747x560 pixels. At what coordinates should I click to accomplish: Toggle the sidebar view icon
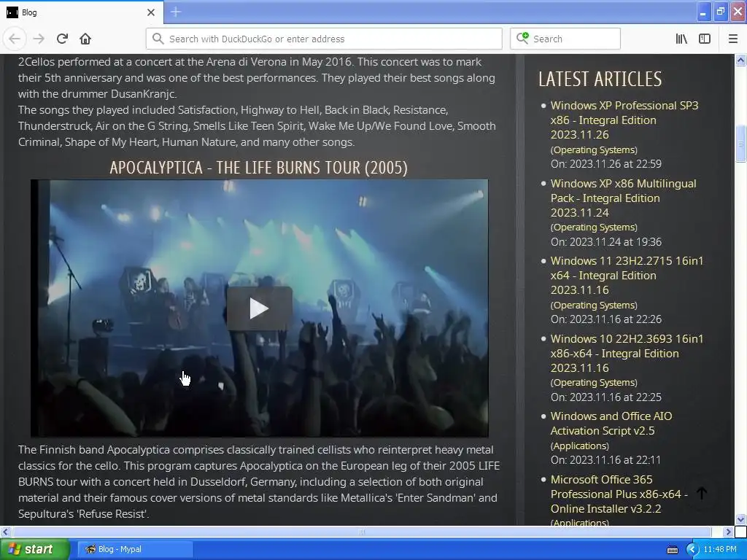click(x=705, y=39)
